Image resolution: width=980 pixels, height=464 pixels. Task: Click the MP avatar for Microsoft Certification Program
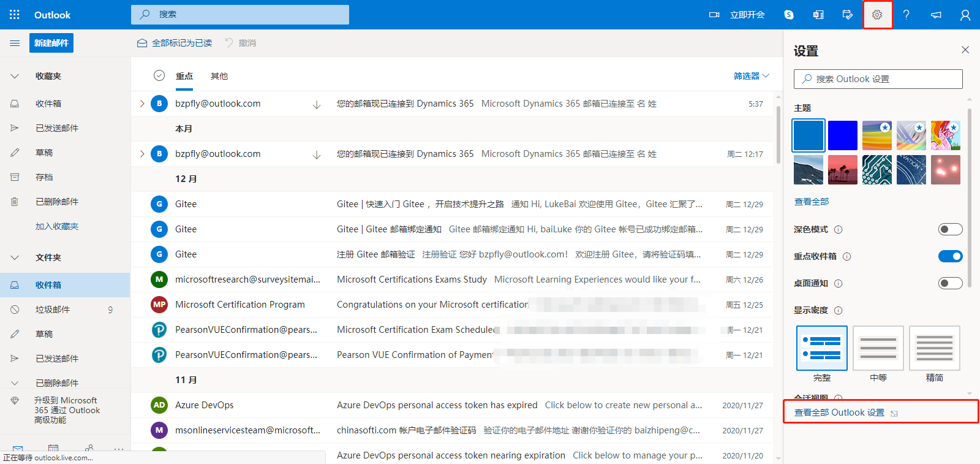point(159,305)
